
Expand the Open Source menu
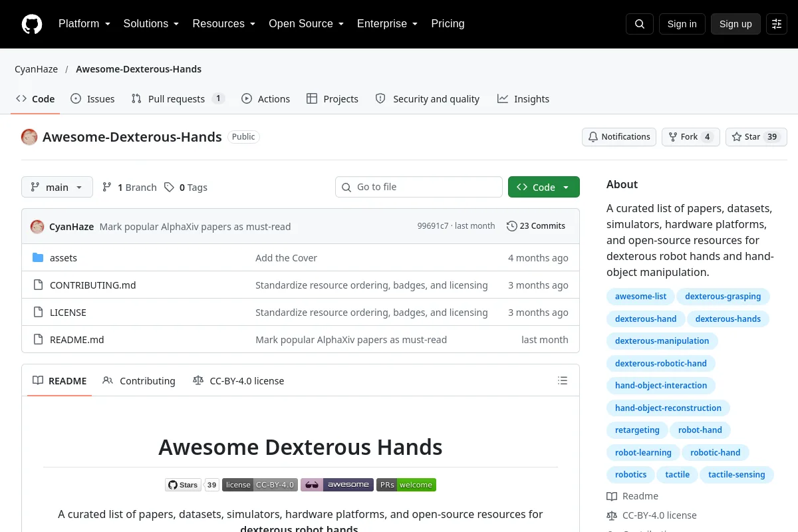coord(306,24)
